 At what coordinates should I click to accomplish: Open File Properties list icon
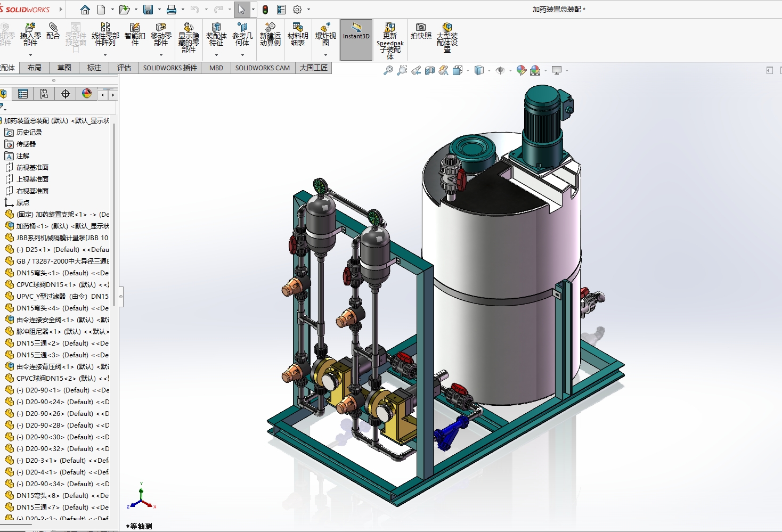tap(281, 10)
